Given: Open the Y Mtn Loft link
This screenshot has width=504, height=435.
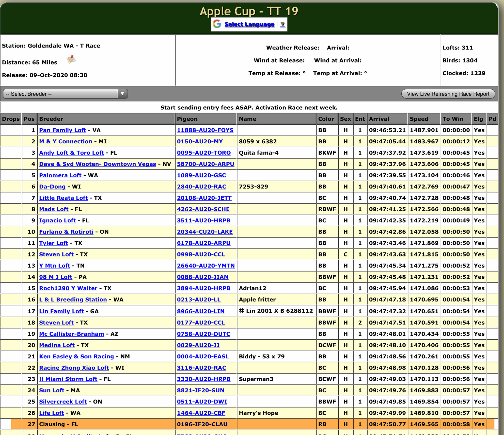Looking at the screenshot, I should click(55, 266).
